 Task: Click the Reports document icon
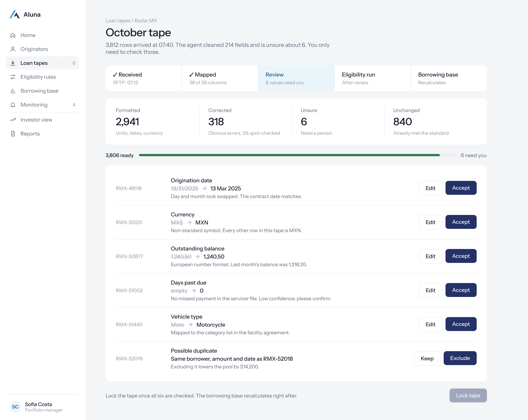[x=13, y=134]
